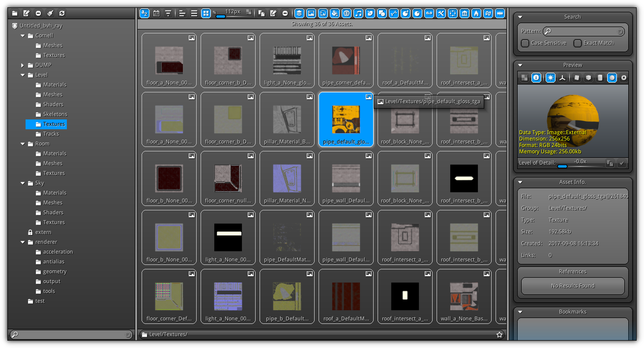644x348 pixels.
Task: Collapse the renderer folder
Action: coord(23,242)
